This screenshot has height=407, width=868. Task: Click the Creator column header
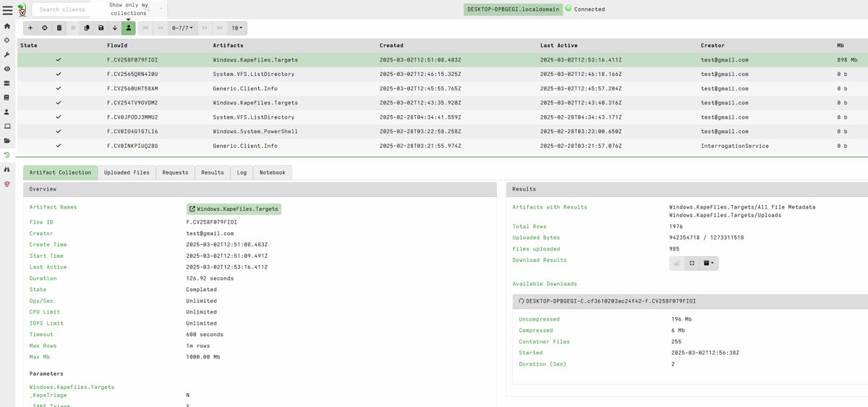click(x=712, y=46)
